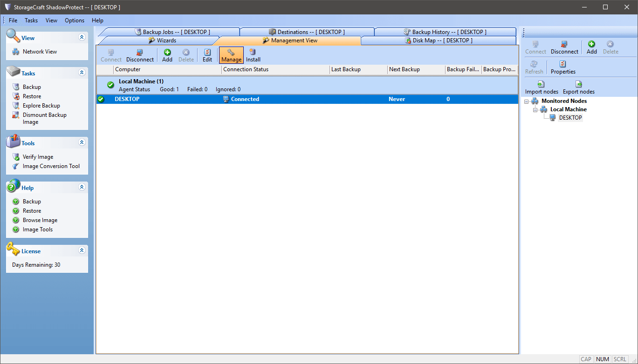
Task: Open Properties in the right network panel
Action: [x=563, y=67]
